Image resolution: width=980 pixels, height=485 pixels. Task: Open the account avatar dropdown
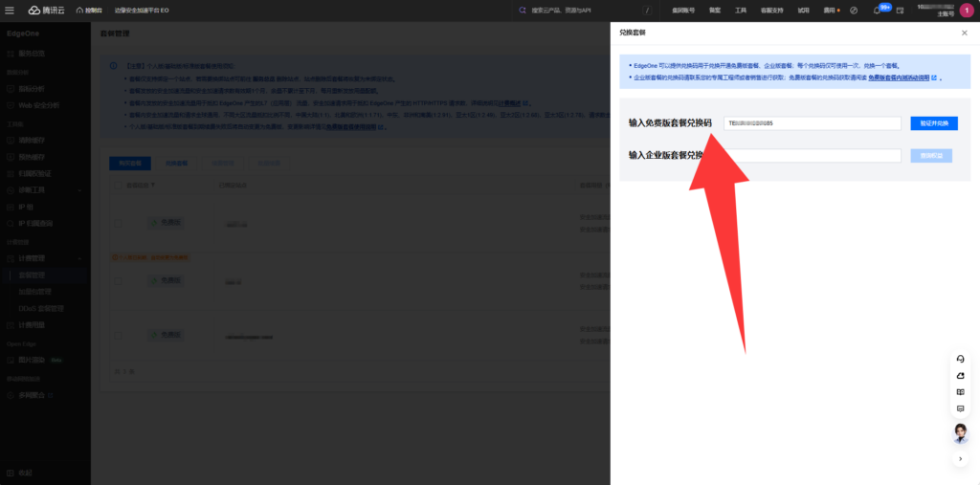coord(967,11)
